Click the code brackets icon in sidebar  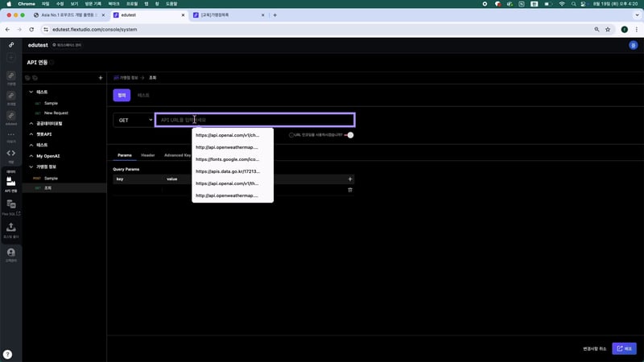point(11,153)
